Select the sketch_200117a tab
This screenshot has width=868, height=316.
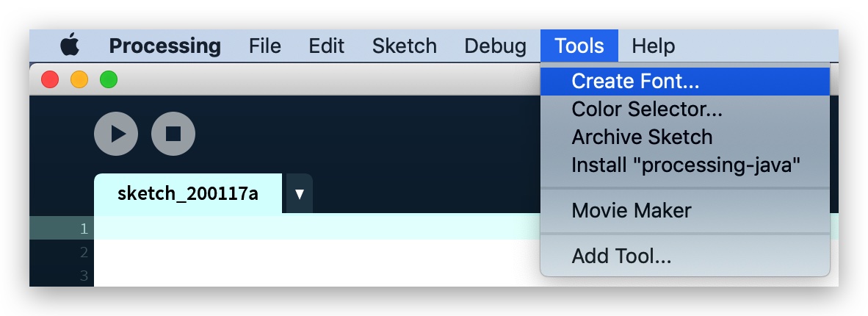point(188,193)
